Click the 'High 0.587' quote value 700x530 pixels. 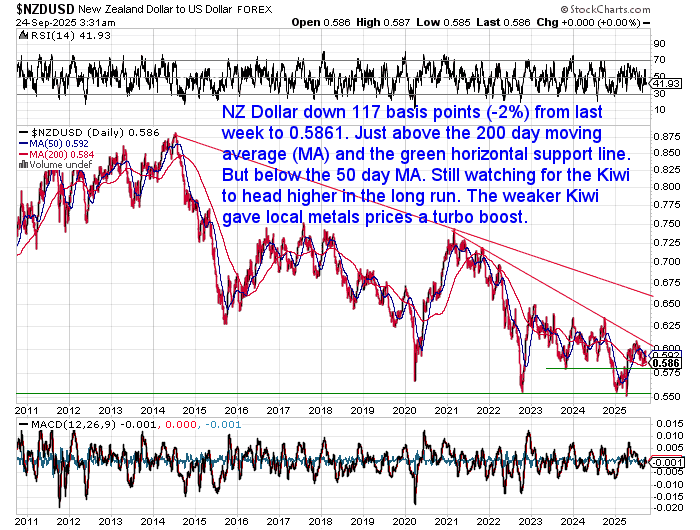pos(383,22)
